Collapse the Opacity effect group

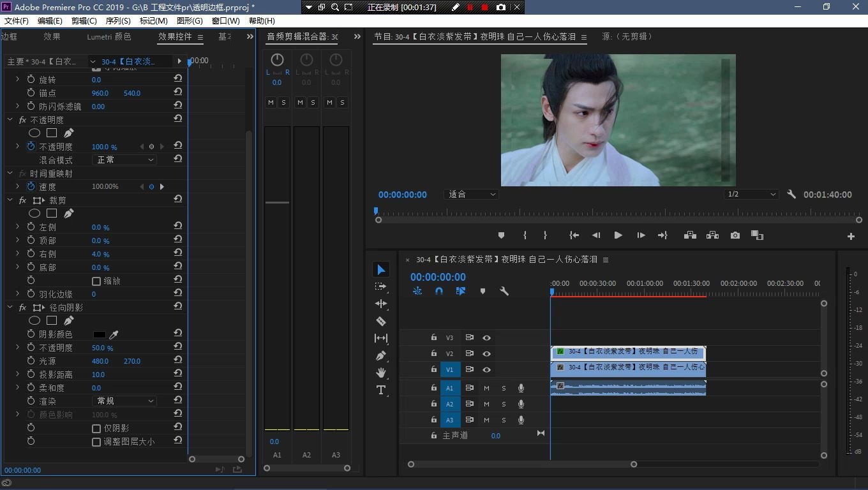point(10,119)
